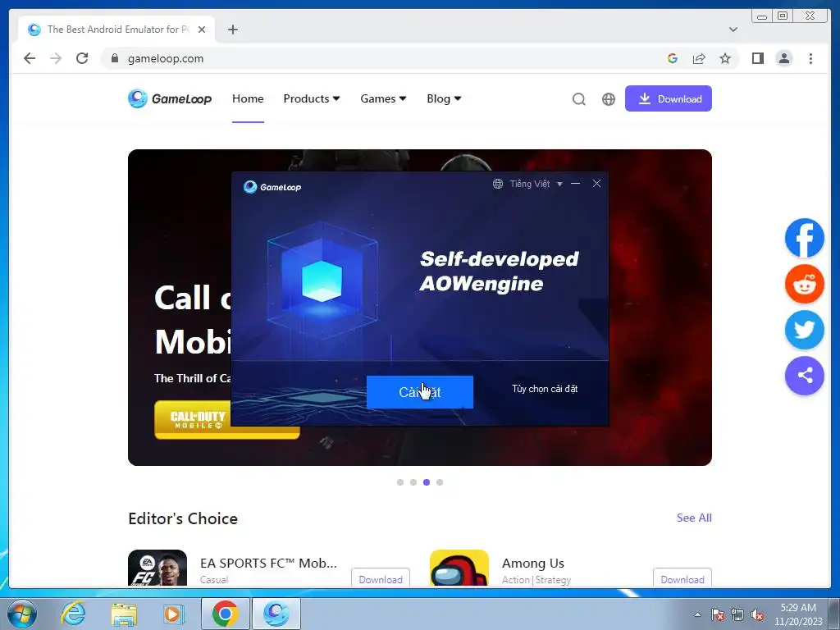Open the Chrome profile avatar
The image size is (840, 630).
click(783, 58)
